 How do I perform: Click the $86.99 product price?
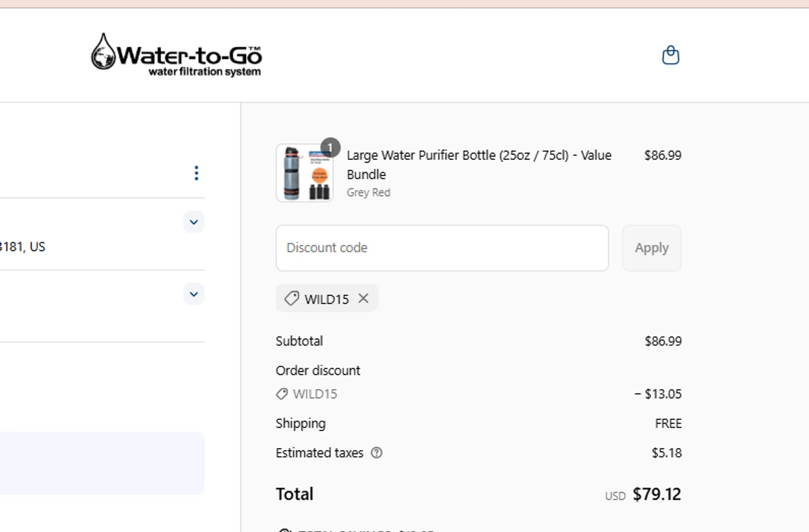(663, 155)
